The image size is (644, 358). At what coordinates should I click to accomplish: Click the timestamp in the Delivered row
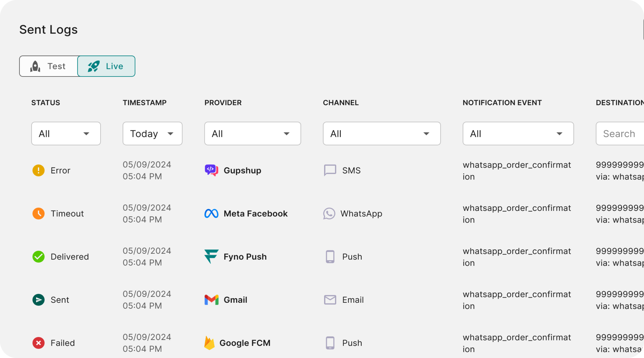(x=147, y=257)
